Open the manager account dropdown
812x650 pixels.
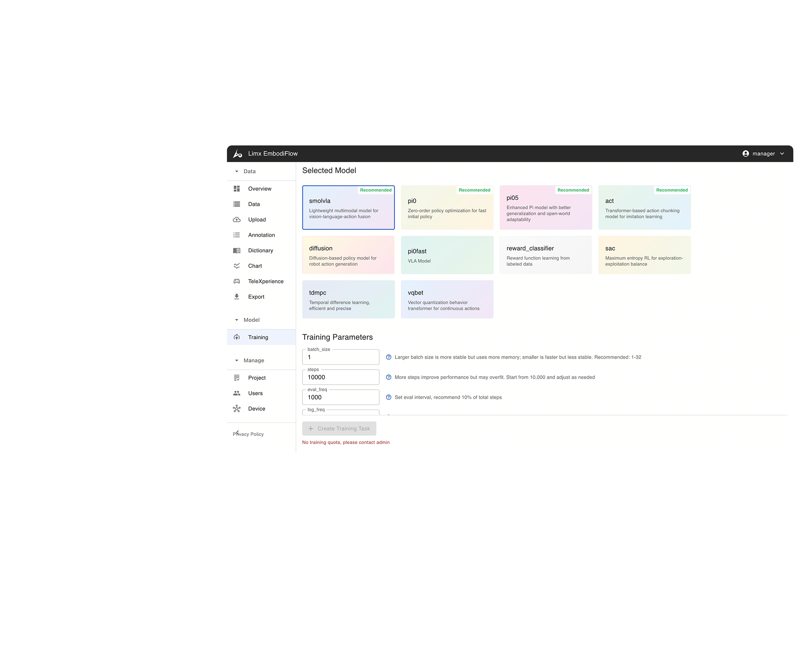(782, 154)
